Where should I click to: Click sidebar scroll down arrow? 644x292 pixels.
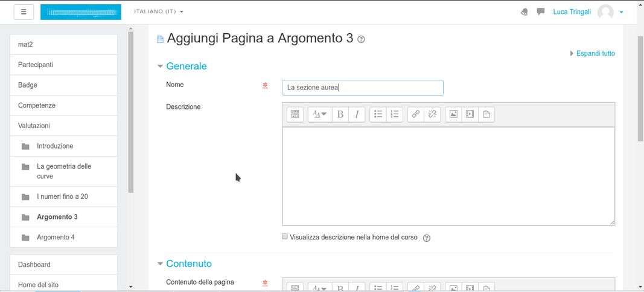point(130,287)
